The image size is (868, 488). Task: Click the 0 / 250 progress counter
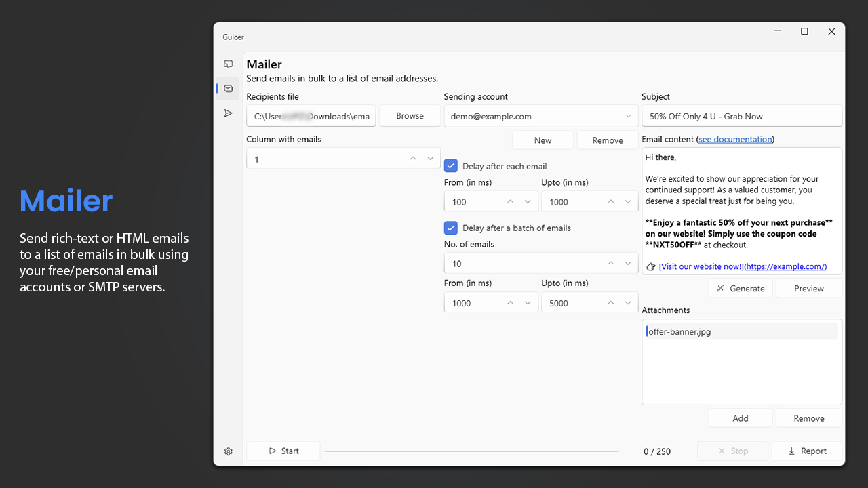coord(657,451)
